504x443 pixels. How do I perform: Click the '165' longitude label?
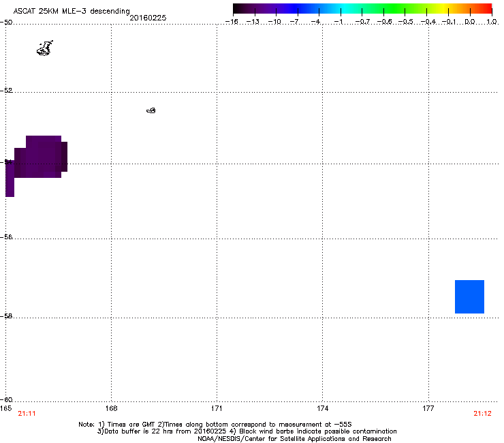[x=5, y=408]
